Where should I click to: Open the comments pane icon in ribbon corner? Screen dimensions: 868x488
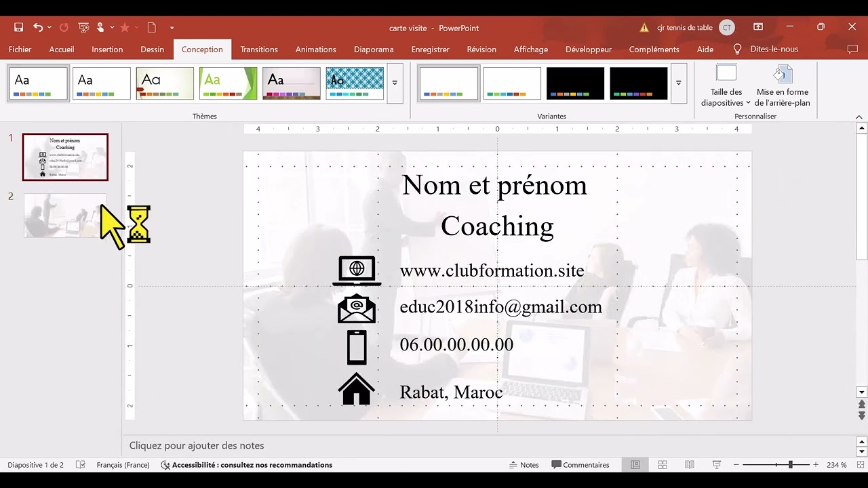point(853,49)
